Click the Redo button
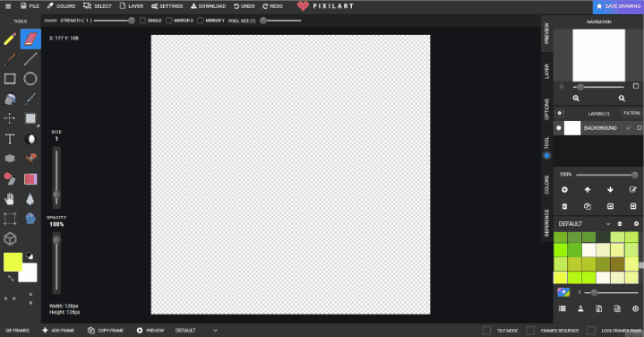 pos(272,6)
